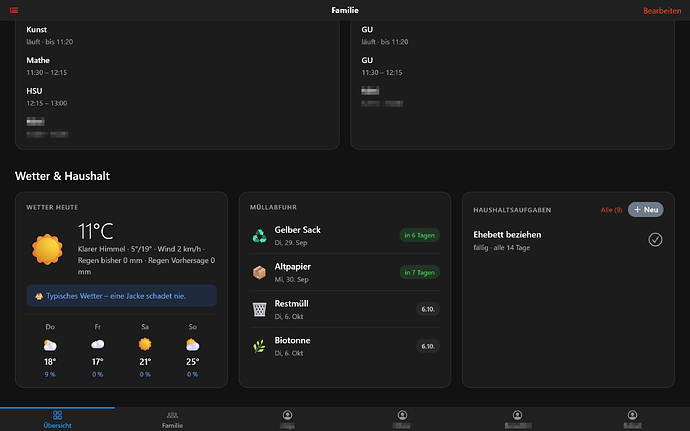
Task: Click the WETTER HEUTE card header
Action: point(52,207)
